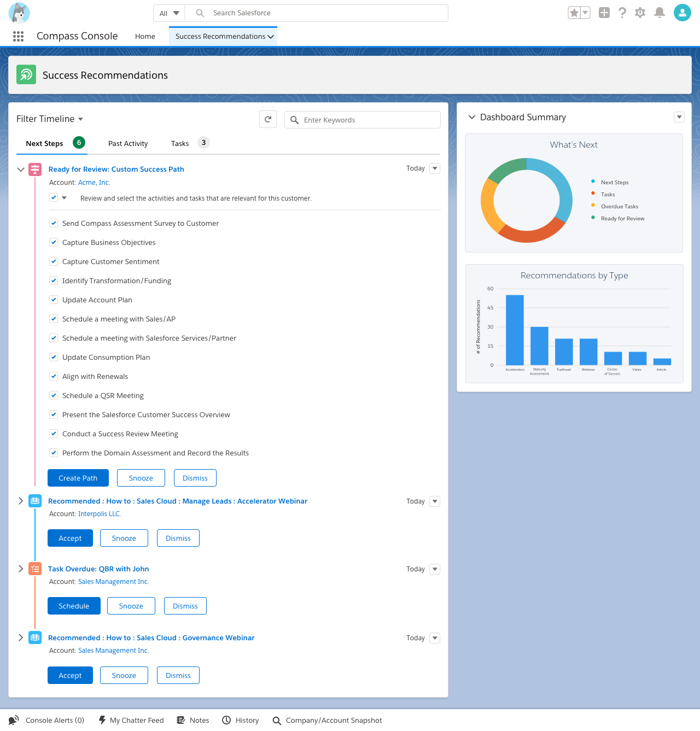The width and height of the screenshot is (700, 731).
Task: Click the Overdue Tasks legend dot
Action: pos(593,205)
